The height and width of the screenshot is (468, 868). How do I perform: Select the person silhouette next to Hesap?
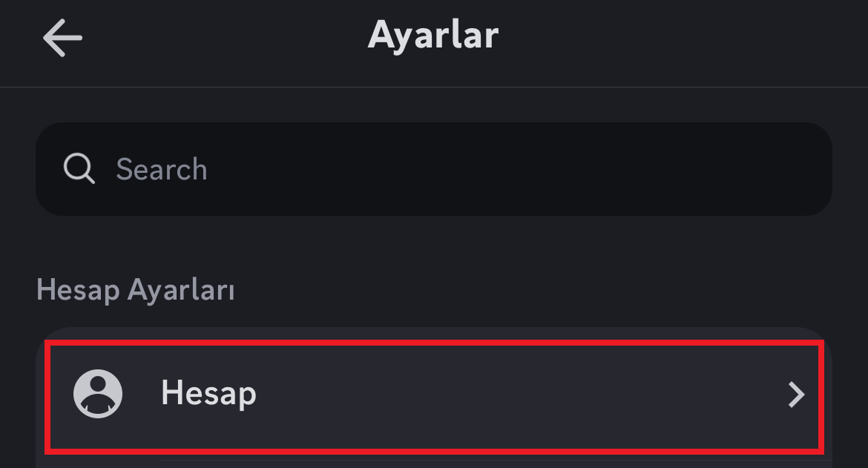coord(98,394)
